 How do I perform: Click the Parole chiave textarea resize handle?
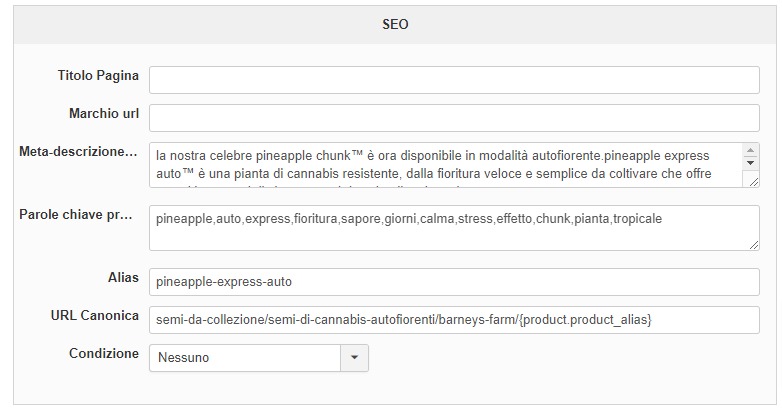[753, 244]
